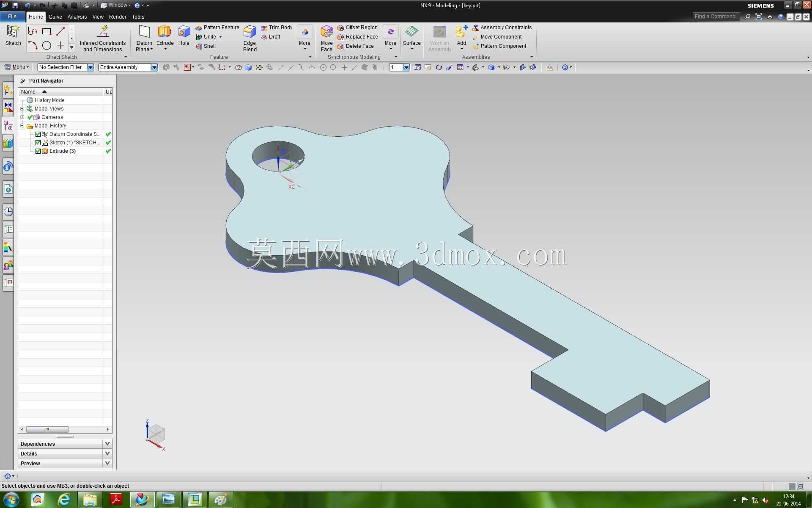Open the History resource bar tab
This screenshot has height=508, width=812.
tap(8, 211)
